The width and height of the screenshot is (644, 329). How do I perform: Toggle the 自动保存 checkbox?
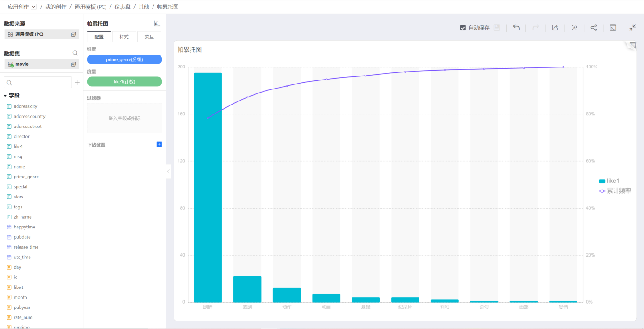click(463, 28)
